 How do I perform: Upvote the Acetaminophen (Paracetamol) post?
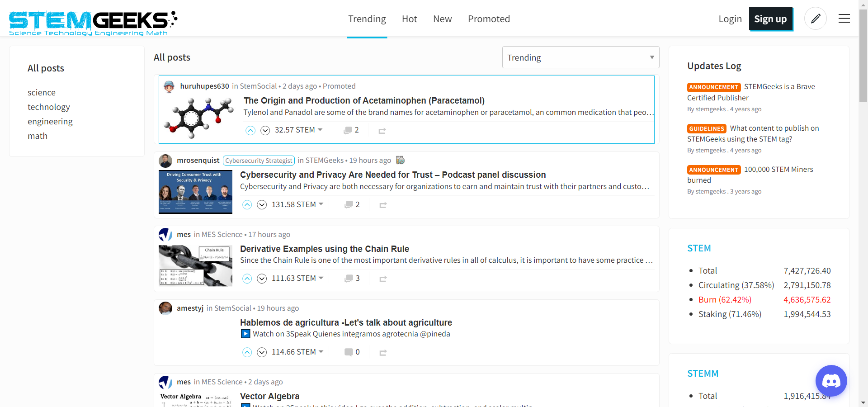click(x=250, y=130)
